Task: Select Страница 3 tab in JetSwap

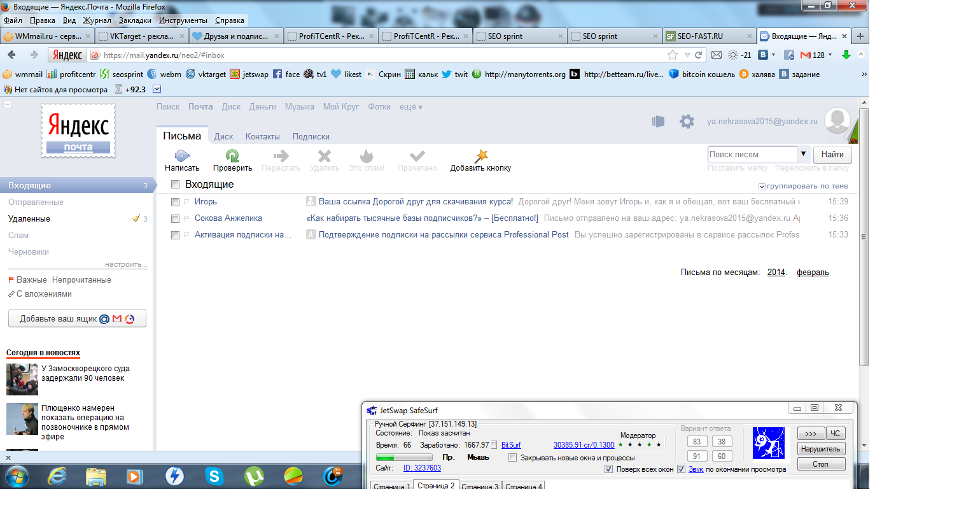Action: 480,486
